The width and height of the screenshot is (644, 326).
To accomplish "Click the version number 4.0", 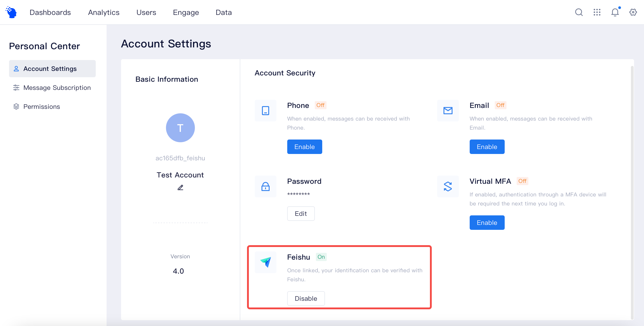I will click(178, 271).
